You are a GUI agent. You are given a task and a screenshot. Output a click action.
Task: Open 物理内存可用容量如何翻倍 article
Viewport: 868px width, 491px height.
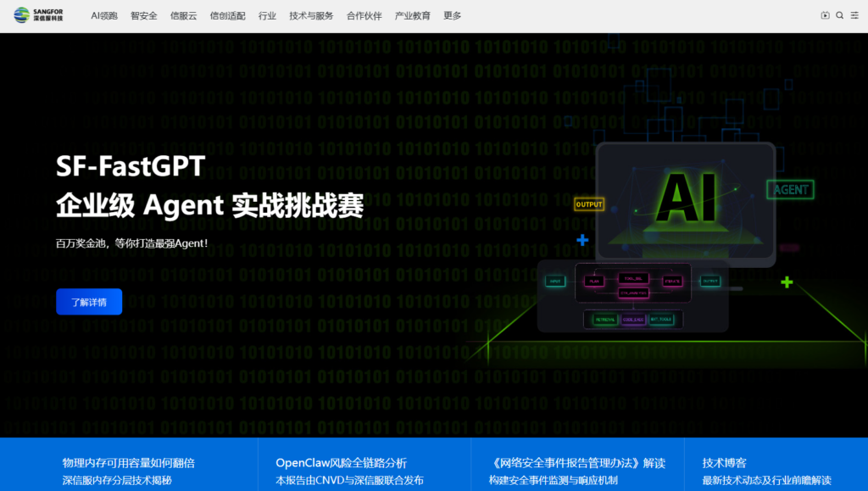[129, 463]
